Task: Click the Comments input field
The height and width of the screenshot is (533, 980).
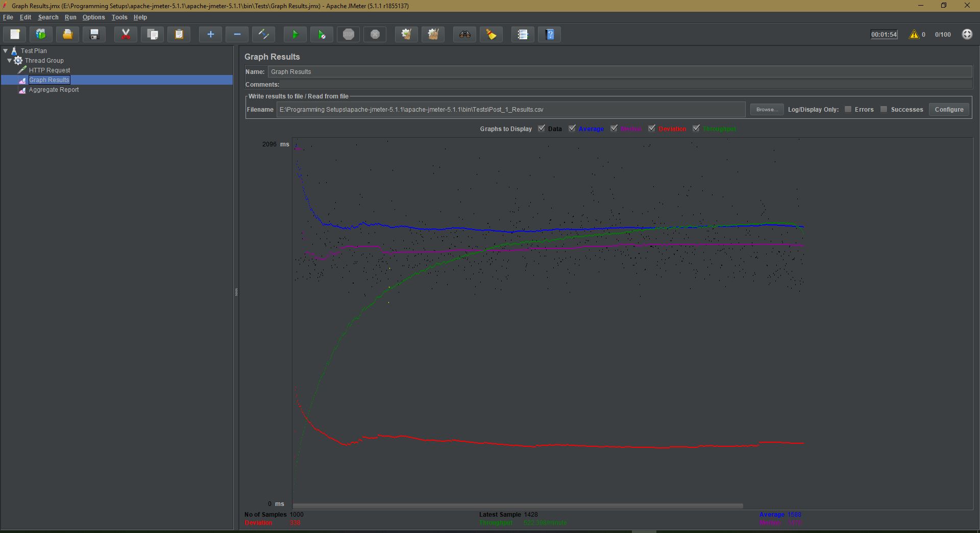Action: pos(626,85)
